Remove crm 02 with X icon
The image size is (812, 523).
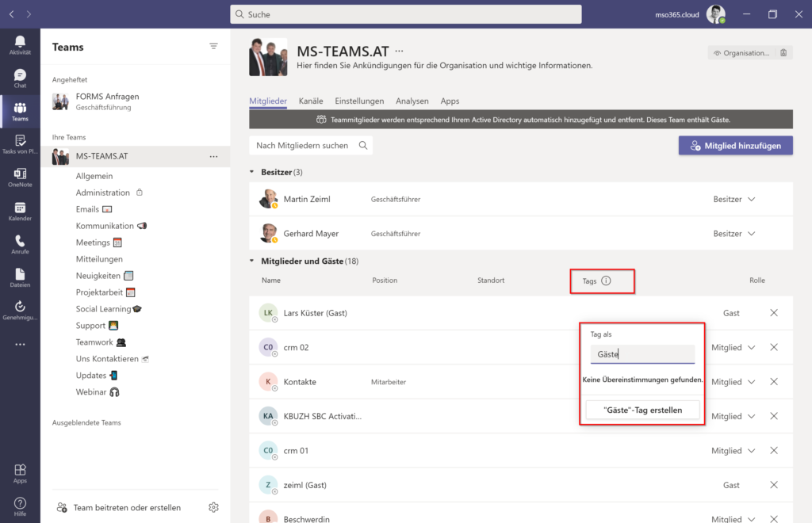coord(774,347)
